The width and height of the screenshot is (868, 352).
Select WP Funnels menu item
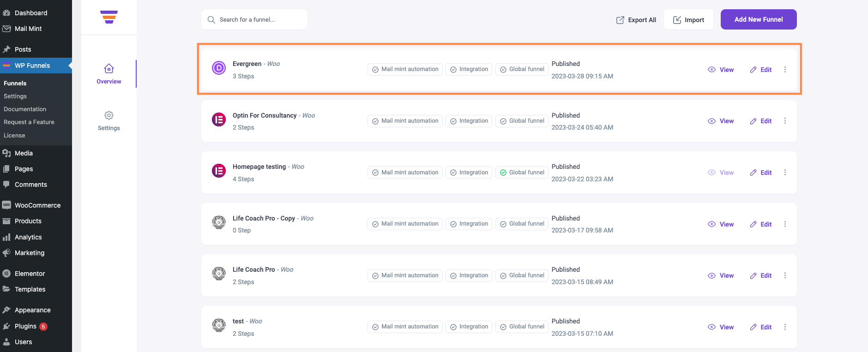pyautogui.click(x=36, y=66)
